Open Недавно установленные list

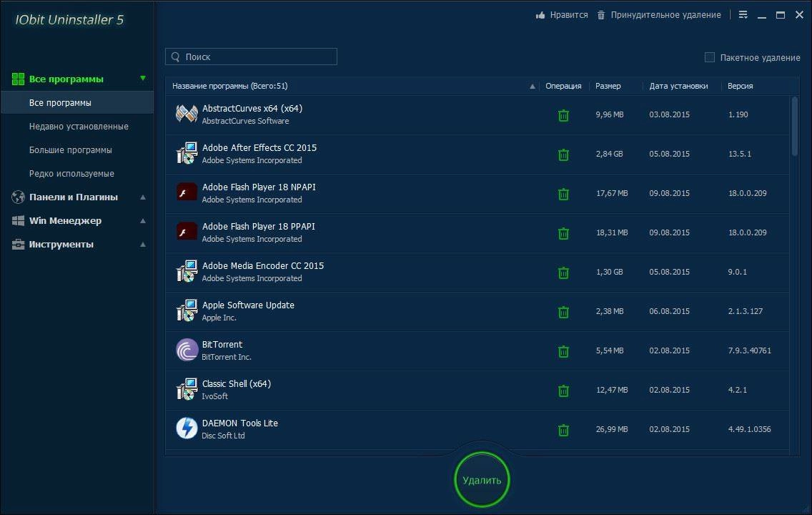[79, 127]
